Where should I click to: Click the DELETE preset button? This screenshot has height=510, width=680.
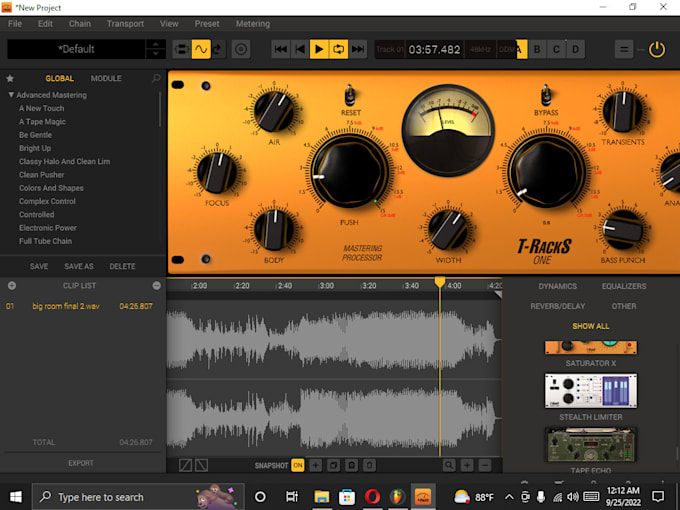click(122, 266)
